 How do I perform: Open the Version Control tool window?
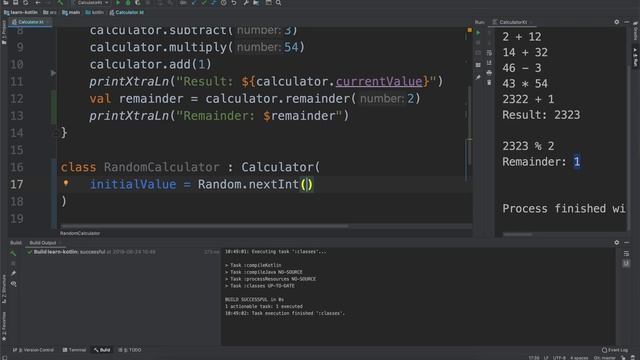point(33,350)
